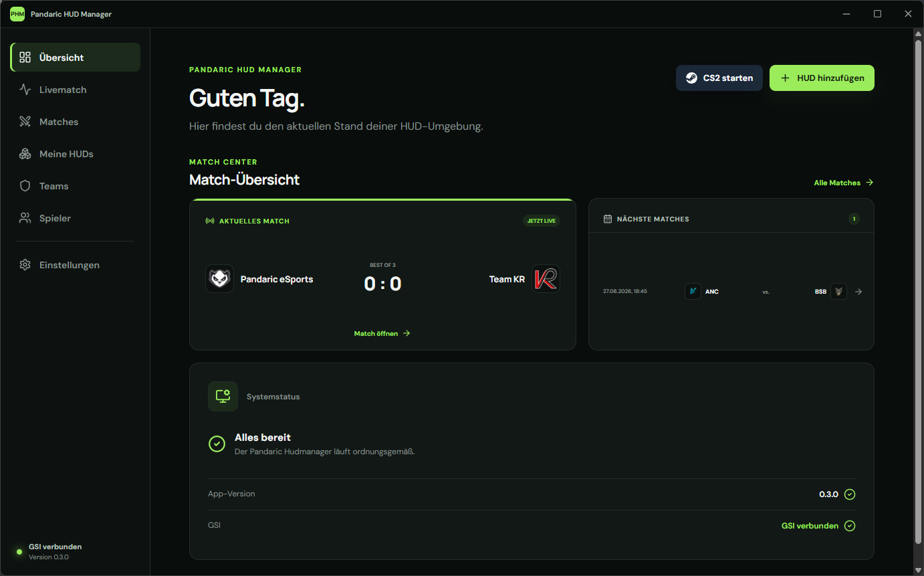Select Meine HUDs in the sidebar
924x576 pixels.
76,154
